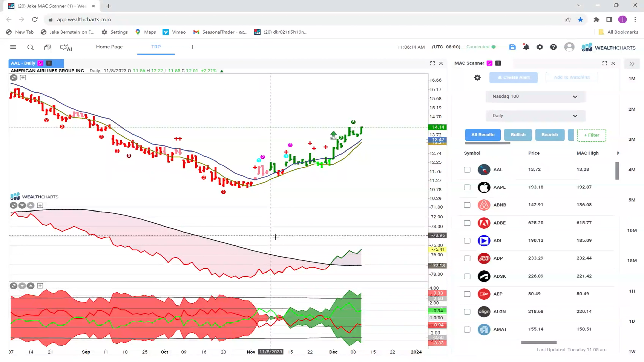Screen dimensions: 644x362
Task: Collapse the right timeframe sidebar arrows
Action: 632,64
